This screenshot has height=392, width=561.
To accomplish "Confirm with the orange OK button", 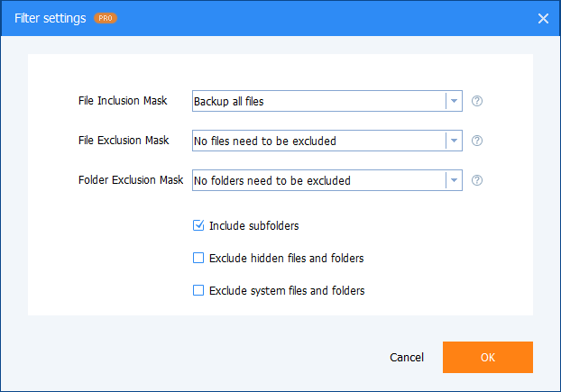I will (x=487, y=357).
